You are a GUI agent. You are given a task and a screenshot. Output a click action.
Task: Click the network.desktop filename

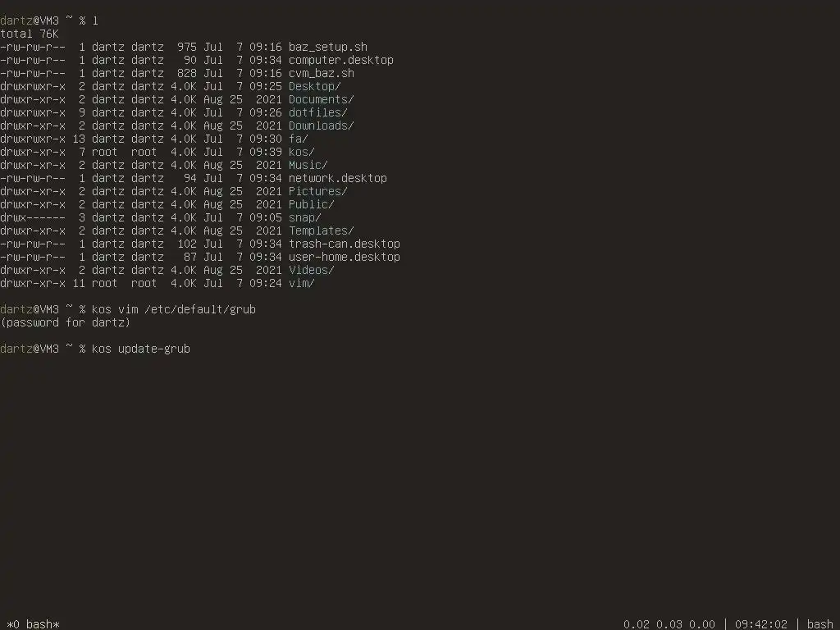pyautogui.click(x=337, y=178)
